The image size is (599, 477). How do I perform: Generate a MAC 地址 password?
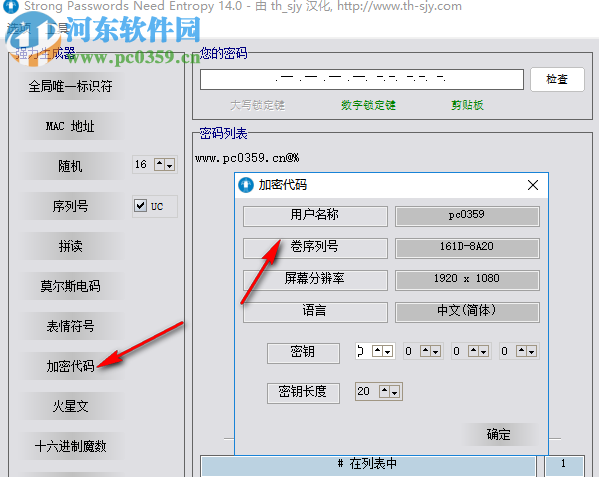[x=70, y=126]
